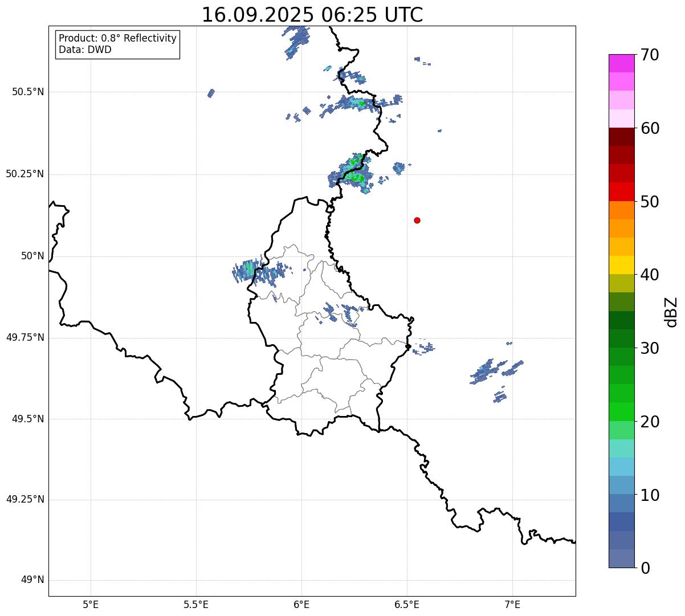Screen dimensions: 685x616
Task: Click the latitude label 49.5°N
Action: pos(28,419)
